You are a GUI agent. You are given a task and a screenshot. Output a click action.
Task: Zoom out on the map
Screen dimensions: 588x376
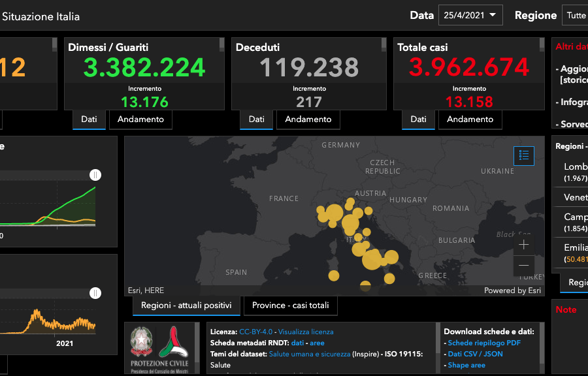[523, 266]
